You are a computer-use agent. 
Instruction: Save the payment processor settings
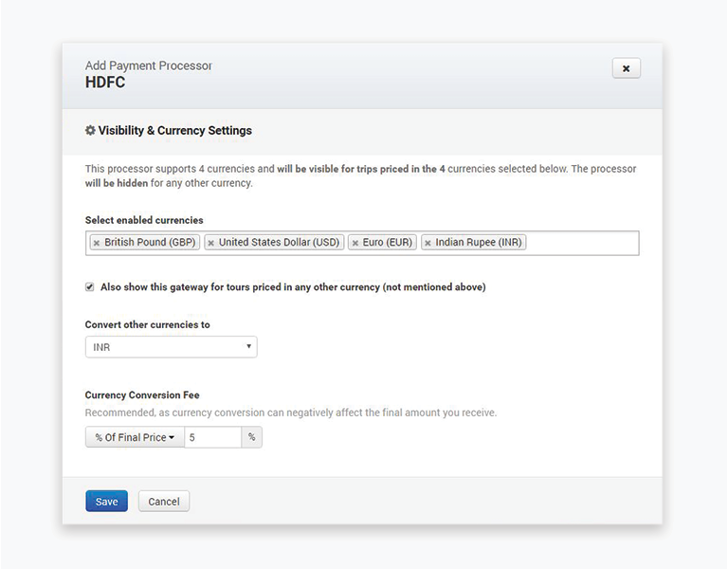pyautogui.click(x=106, y=501)
